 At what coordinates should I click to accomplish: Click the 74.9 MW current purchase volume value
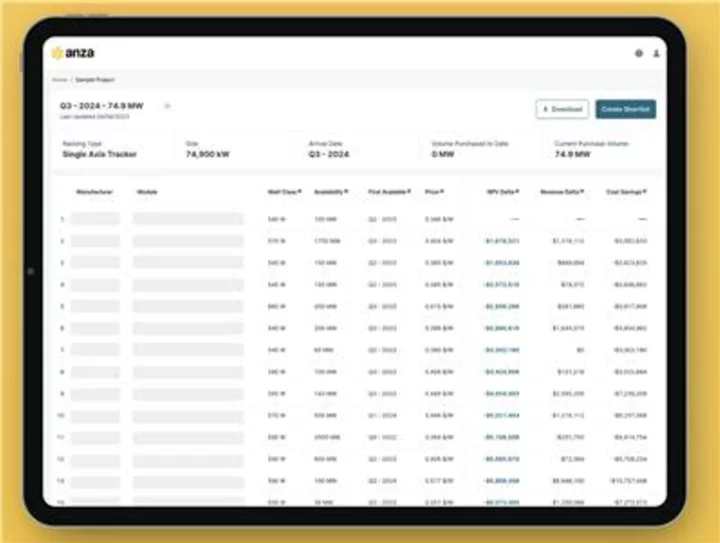[x=573, y=154]
